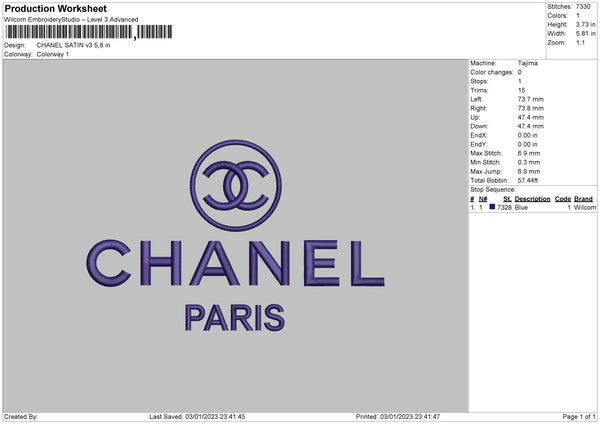
Task: Click the "Page 1 of 1" footer text
Action: 579,417
